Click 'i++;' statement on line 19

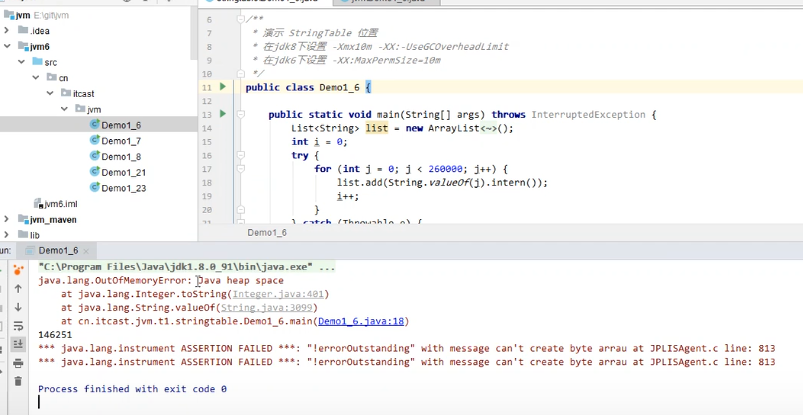pos(348,196)
